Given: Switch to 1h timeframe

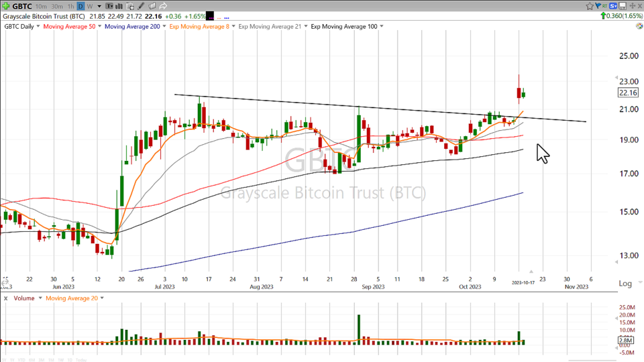Looking at the screenshot, I should click(x=70, y=6).
